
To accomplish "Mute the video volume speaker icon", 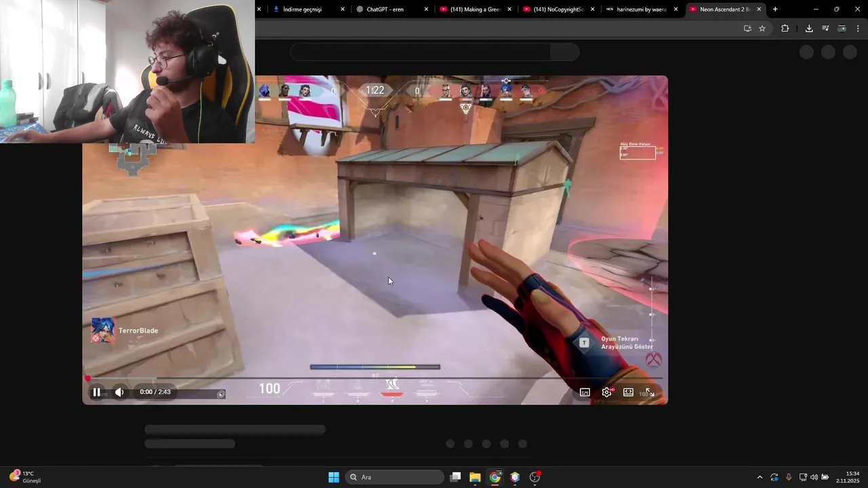I will coord(119,392).
